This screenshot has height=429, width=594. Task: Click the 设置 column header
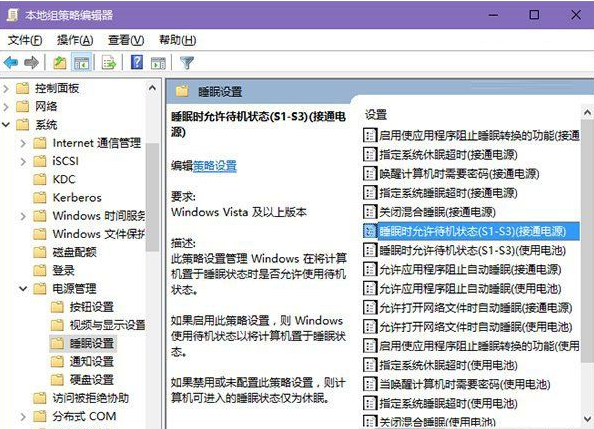(376, 114)
